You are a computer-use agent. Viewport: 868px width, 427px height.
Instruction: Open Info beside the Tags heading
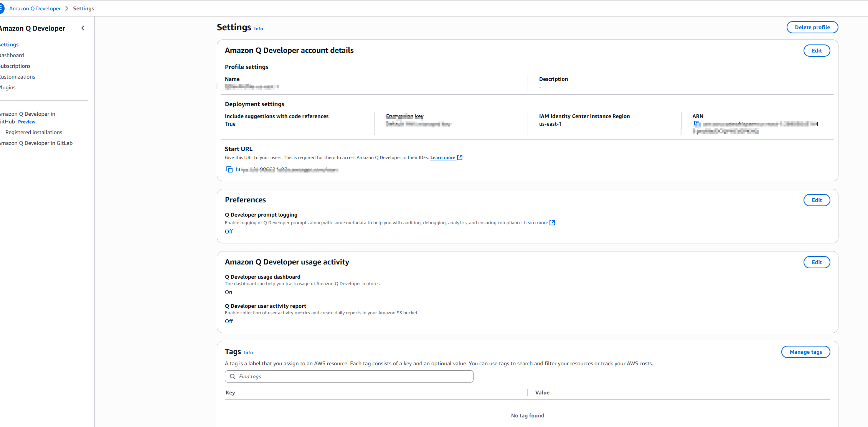[248, 352]
